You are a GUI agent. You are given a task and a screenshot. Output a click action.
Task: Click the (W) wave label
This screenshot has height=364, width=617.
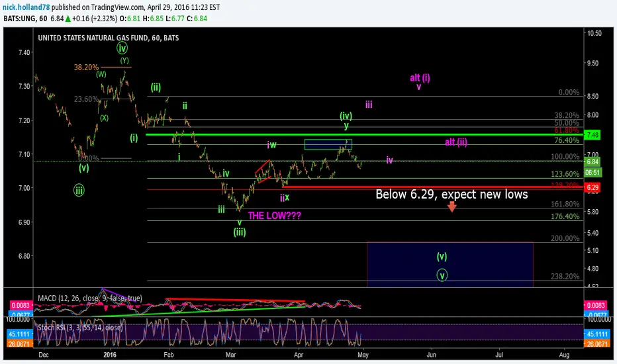point(101,74)
